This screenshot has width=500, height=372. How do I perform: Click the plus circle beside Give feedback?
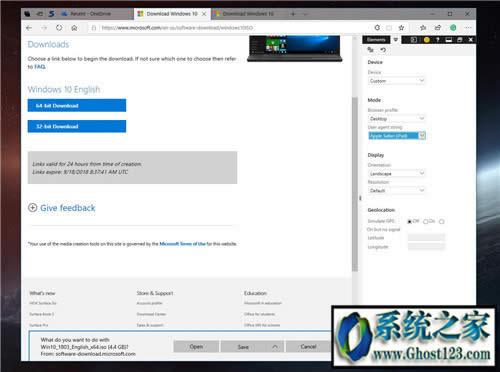tap(32, 208)
